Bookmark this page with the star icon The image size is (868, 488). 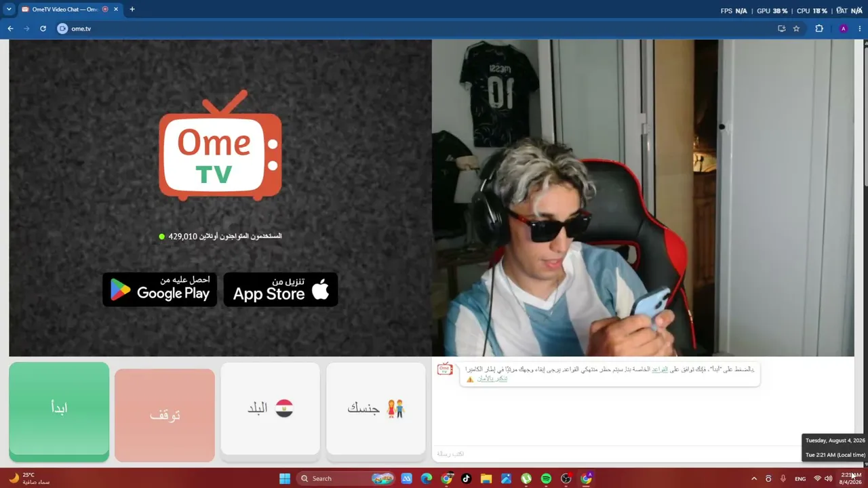[x=796, y=28]
